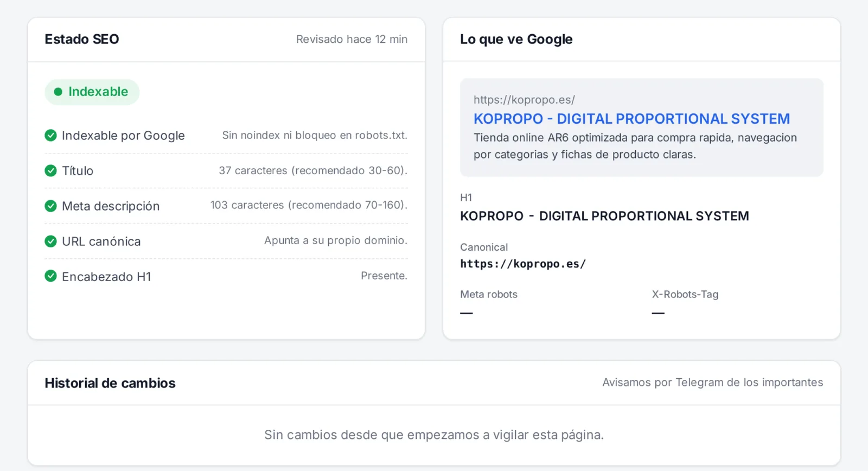The height and width of the screenshot is (471, 868).
Task: Select the 'Indexable por Google' row label
Action: (x=123, y=136)
